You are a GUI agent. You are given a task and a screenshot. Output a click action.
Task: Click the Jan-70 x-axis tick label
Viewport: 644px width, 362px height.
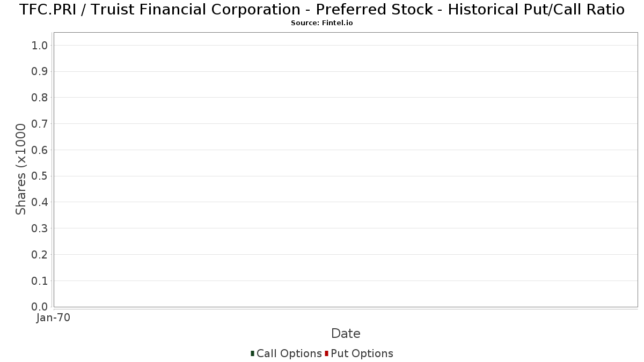[x=54, y=318]
